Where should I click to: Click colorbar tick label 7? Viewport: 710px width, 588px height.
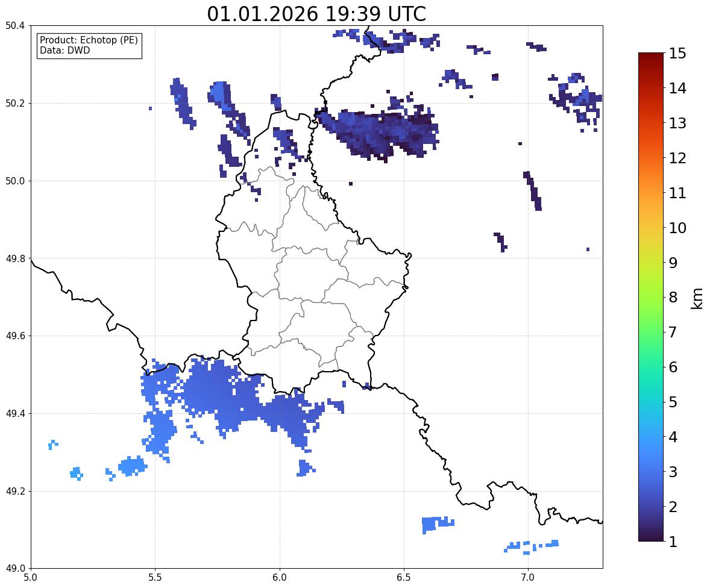pyautogui.click(x=673, y=332)
